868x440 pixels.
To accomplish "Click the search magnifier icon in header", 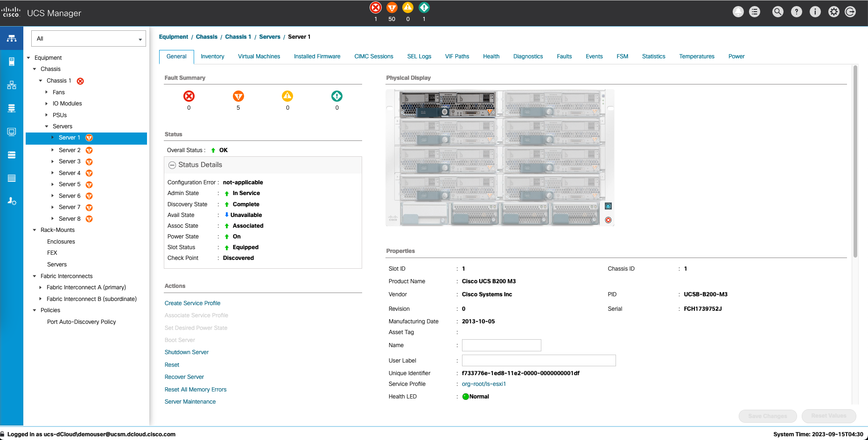I will pos(777,12).
